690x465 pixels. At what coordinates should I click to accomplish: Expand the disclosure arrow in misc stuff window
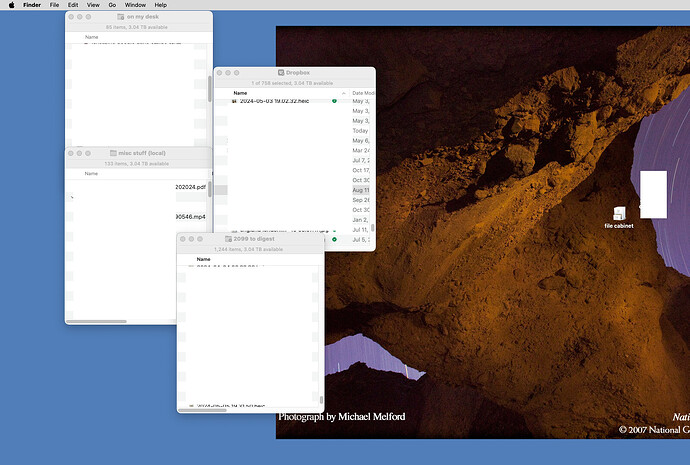point(72,197)
